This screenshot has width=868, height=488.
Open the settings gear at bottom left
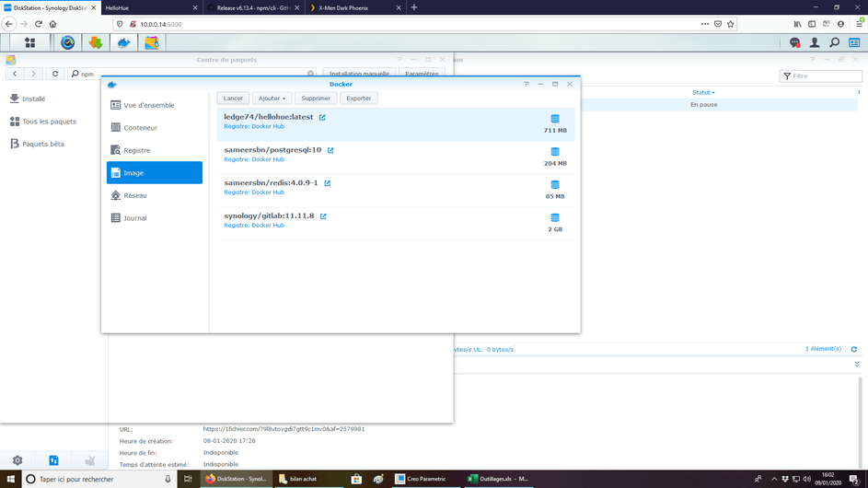click(17, 460)
